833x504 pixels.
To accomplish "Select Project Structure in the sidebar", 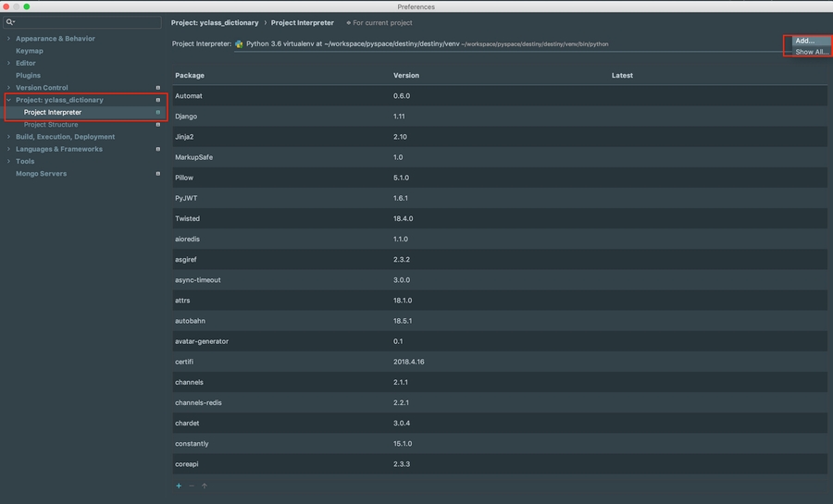I will point(51,124).
